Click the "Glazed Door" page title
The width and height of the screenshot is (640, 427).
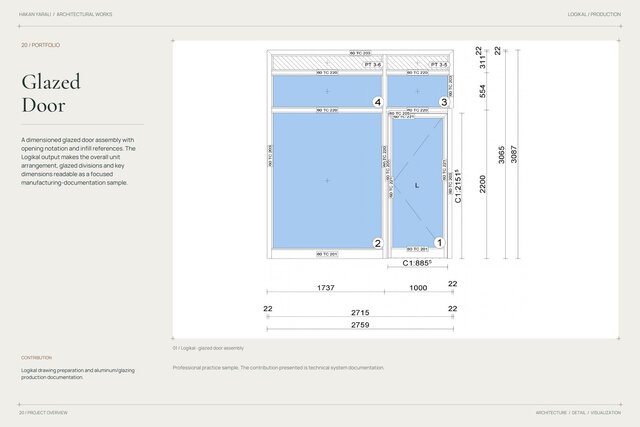pos(51,93)
